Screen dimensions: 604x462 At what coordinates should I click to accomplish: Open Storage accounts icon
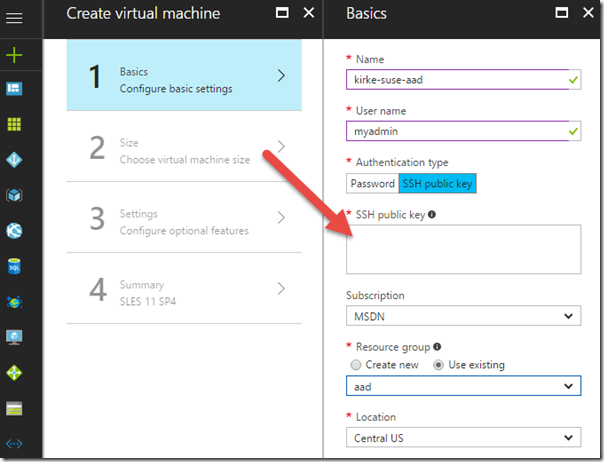14,408
